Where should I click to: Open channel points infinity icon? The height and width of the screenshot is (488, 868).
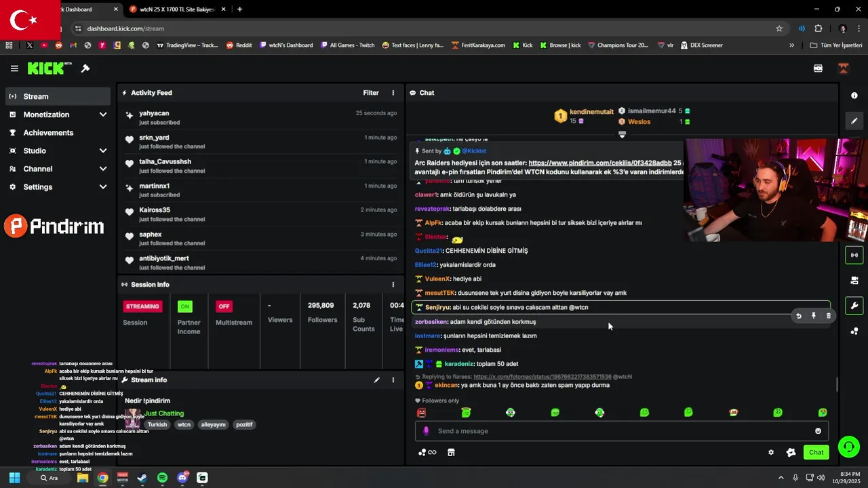coord(427,453)
